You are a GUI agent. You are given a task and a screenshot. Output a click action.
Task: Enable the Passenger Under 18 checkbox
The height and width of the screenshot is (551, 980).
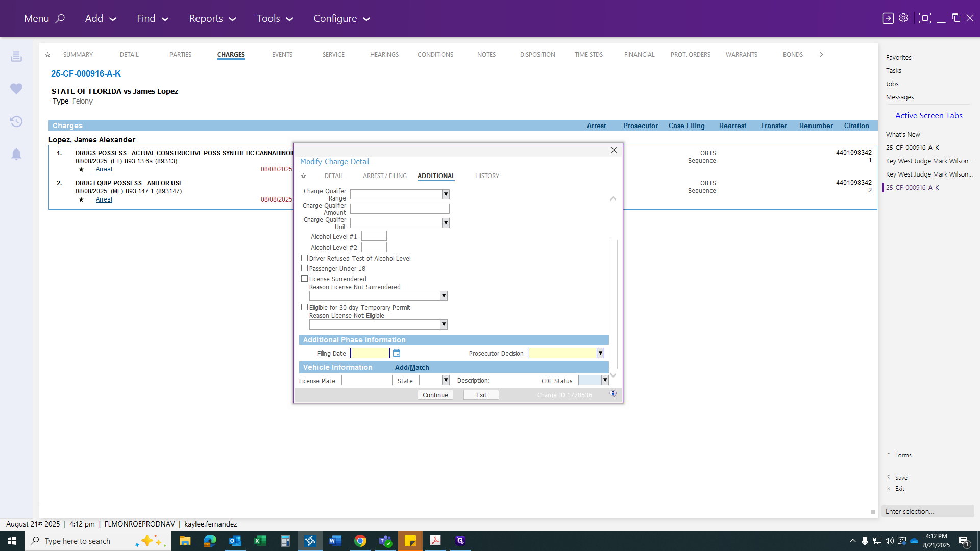pyautogui.click(x=304, y=268)
